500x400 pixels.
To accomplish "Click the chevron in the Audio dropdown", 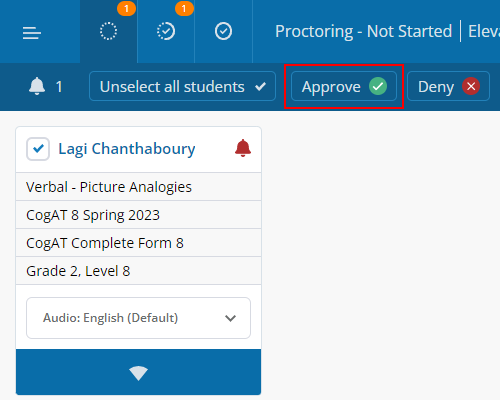I will tap(230, 318).
